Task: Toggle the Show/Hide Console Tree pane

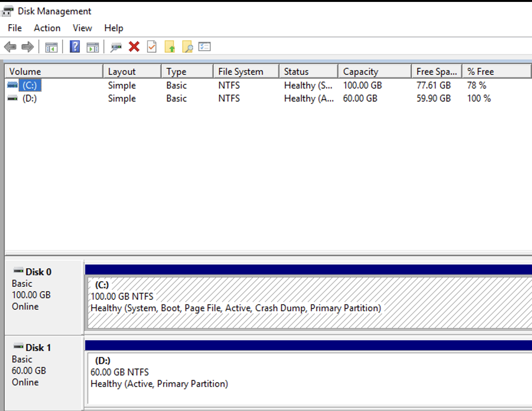Action: pos(52,47)
